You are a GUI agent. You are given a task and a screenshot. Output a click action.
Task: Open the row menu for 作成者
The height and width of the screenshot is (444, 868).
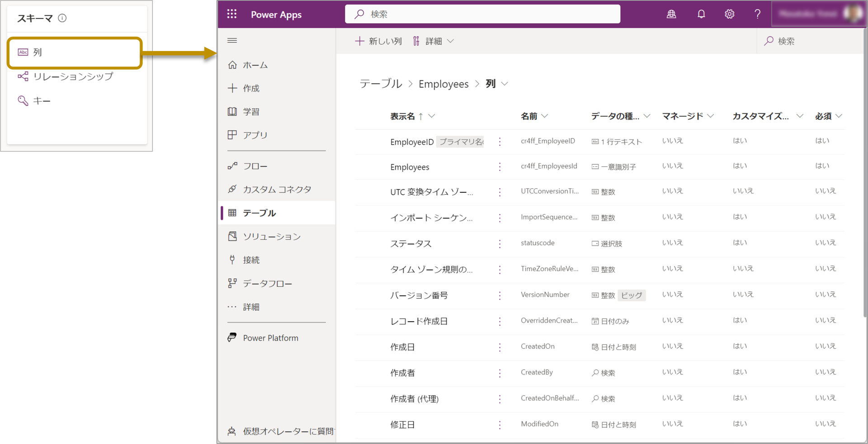pyautogui.click(x=500, y=373)
